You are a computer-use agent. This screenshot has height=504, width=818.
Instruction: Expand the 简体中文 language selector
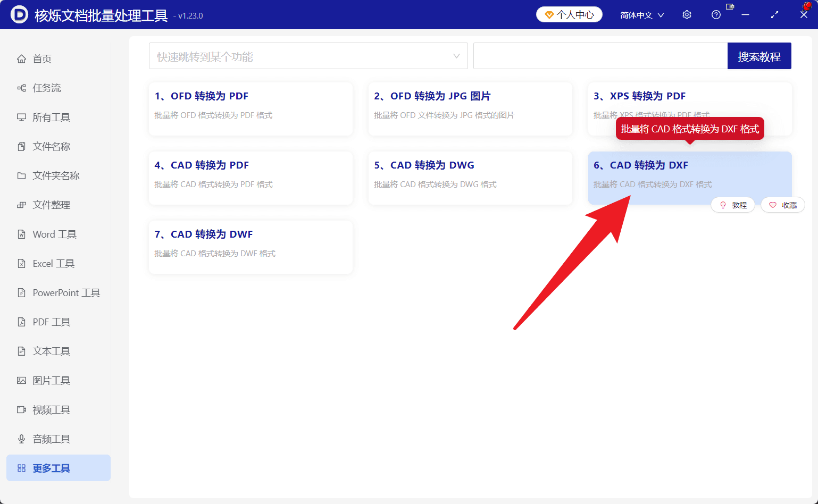point(642,15)
